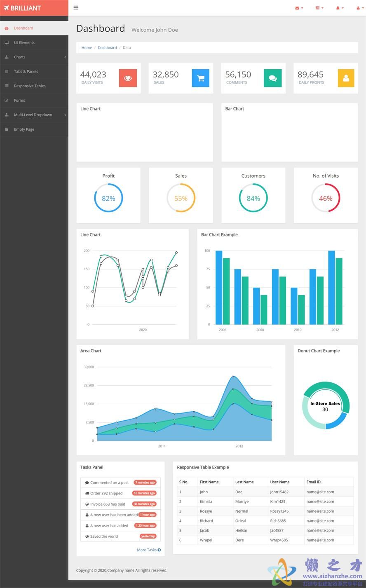Open UI Elements in the sidebar
The image size is (366, 588).
pos(24,43)
